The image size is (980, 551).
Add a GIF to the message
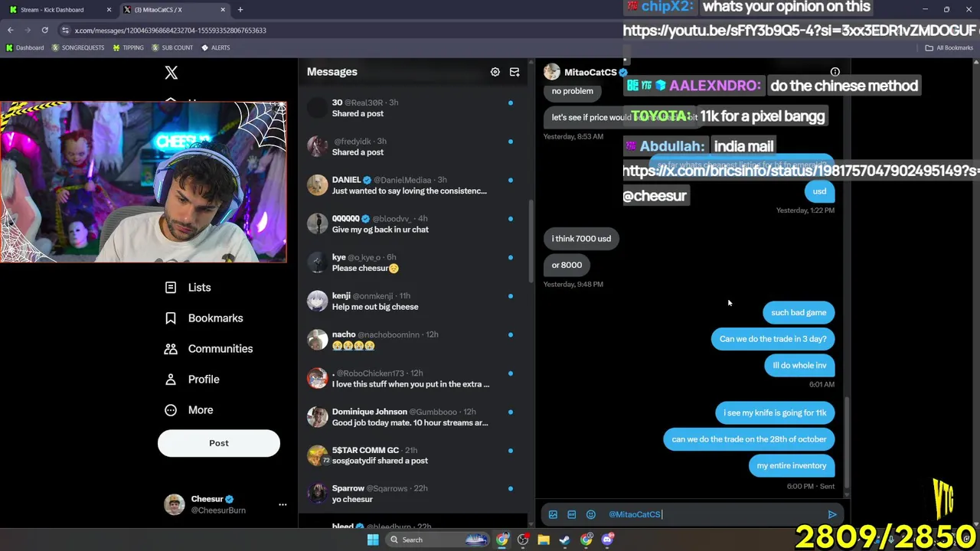tap(571, 514)
